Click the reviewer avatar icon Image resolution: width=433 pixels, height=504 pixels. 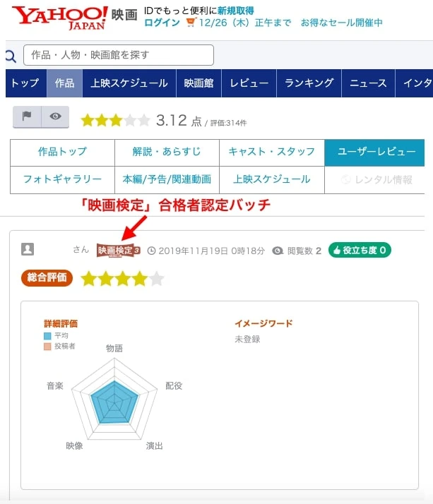pyautogui.click(x=28, y=249)
